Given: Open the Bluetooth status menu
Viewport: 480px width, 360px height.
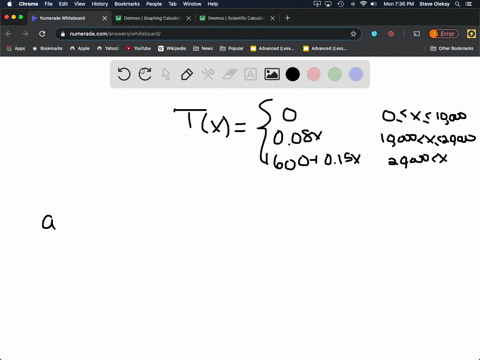Looking at the screenshot, I should point(352,4).
